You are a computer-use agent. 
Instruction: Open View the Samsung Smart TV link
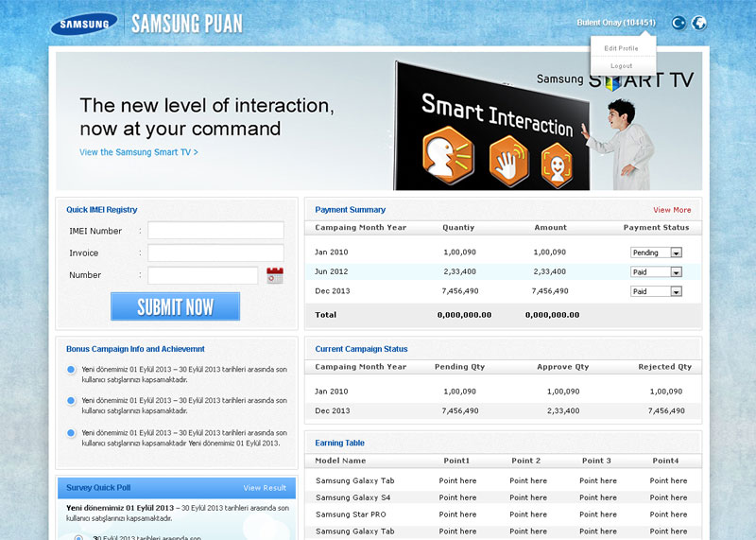(139, 152)
